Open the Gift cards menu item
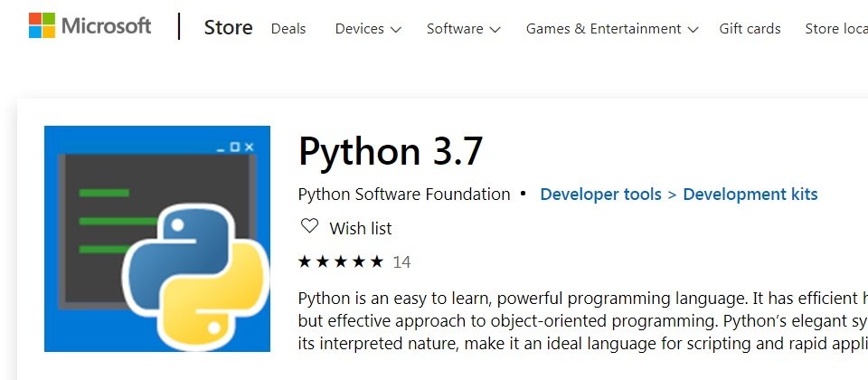 750,29
